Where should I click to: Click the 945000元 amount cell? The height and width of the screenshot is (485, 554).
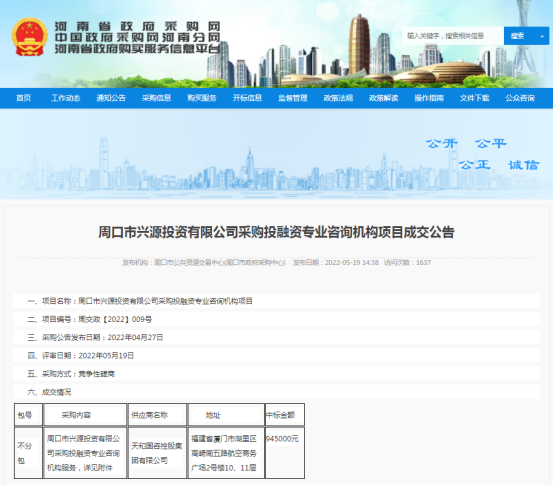click(x=285, y=453)
